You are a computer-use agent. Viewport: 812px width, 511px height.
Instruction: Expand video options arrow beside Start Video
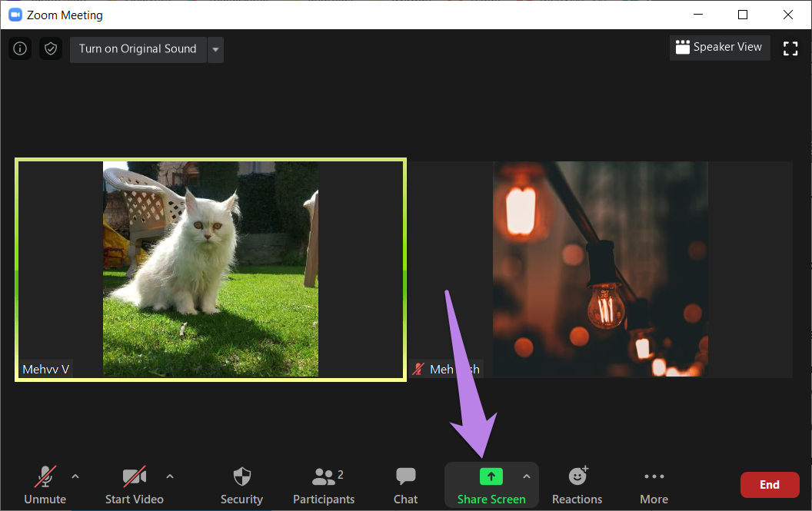170,476
